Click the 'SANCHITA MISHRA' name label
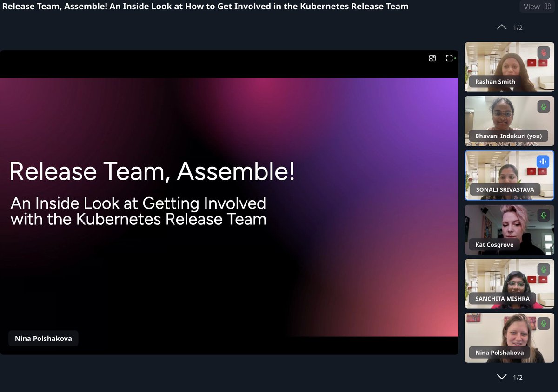 click(x=502, y=299)
